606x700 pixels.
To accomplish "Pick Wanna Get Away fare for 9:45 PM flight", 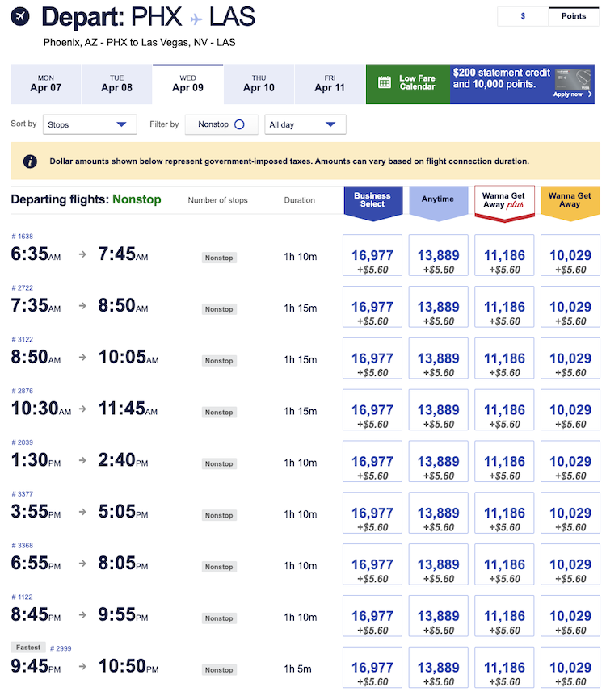I will pos(570,673).
